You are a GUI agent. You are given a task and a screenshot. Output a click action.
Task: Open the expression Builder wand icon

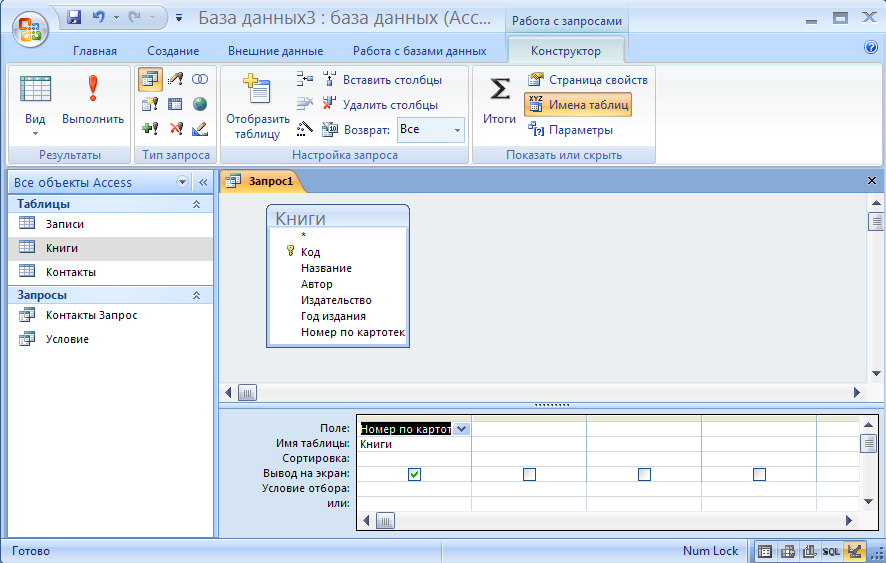305,129
